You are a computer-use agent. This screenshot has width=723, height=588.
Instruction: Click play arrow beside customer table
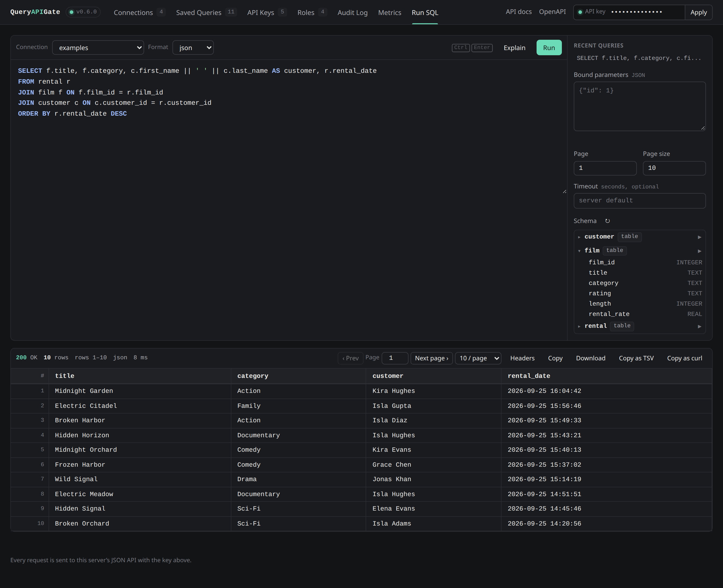click(699, 237)
